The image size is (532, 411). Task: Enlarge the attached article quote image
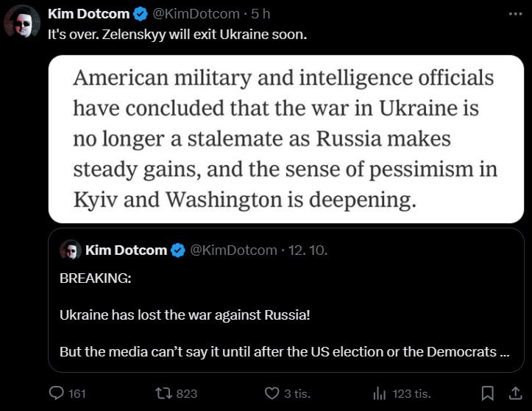click(x=285, y=138)
